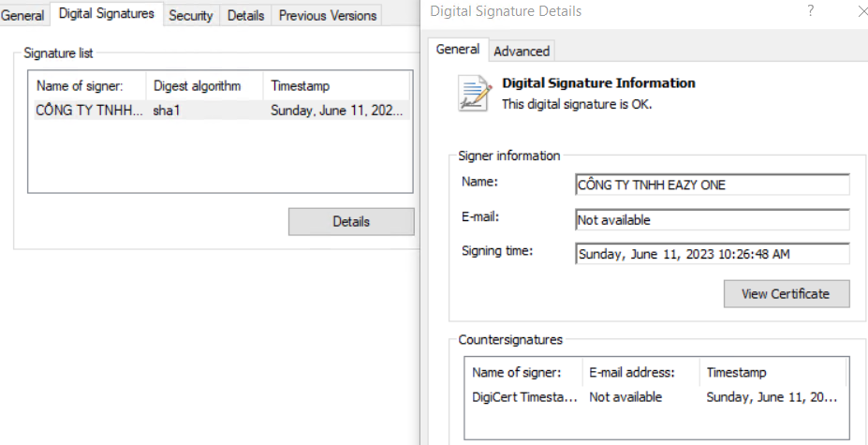Select the Details tab in properties
This screenshot has width=868, height=445.
[x=245, y=15]
